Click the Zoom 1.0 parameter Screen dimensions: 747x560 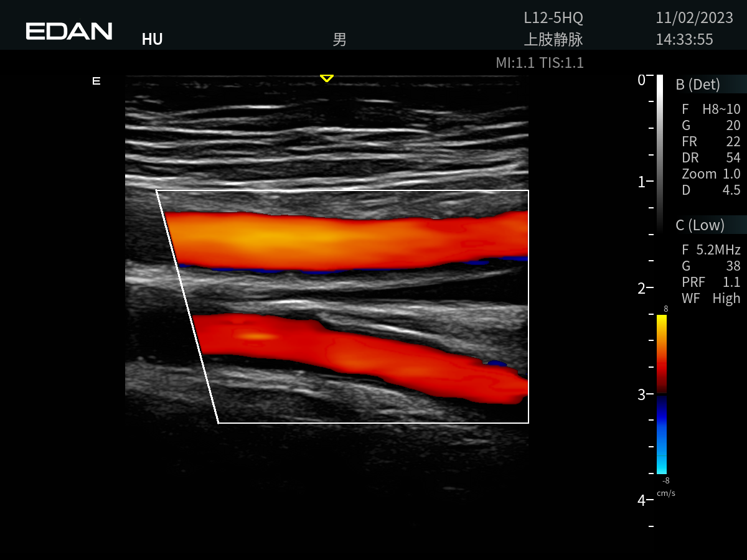click(711, 174)
